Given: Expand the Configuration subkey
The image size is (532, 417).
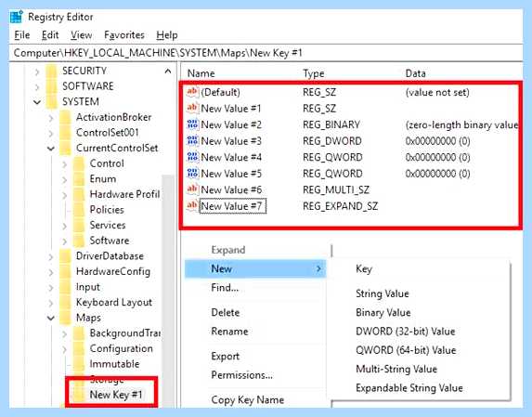Looking at the screenshot, I should point(64,349).
